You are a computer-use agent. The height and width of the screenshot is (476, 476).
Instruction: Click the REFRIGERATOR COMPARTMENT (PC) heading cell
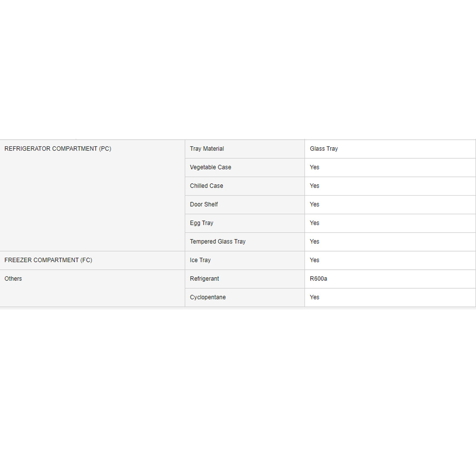click(x=58, y=149)
